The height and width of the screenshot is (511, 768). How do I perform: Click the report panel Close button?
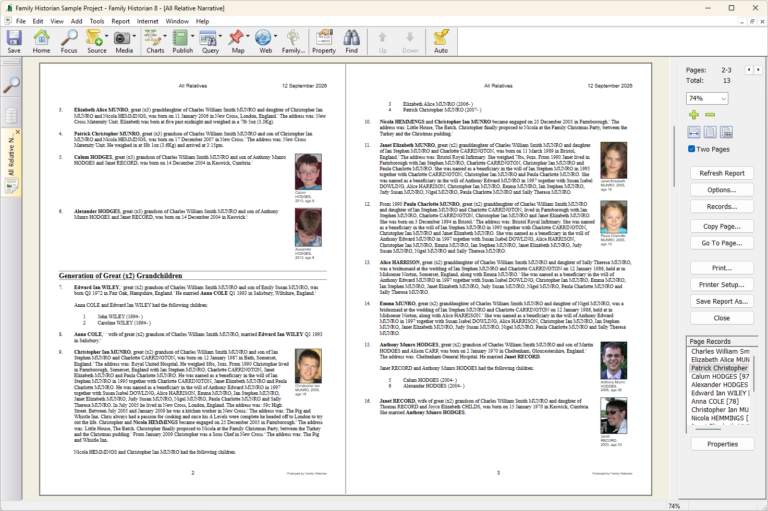[721, 318]
